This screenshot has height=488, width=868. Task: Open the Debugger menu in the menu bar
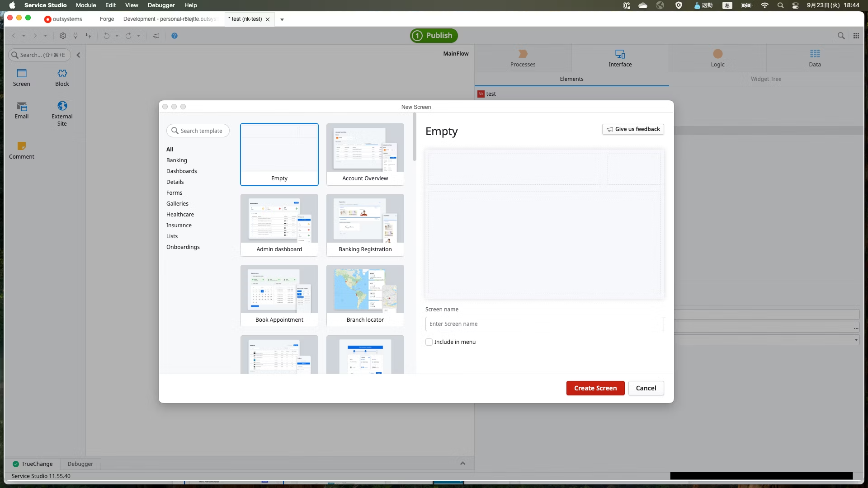pyautogui.click(x=161, y=5)
